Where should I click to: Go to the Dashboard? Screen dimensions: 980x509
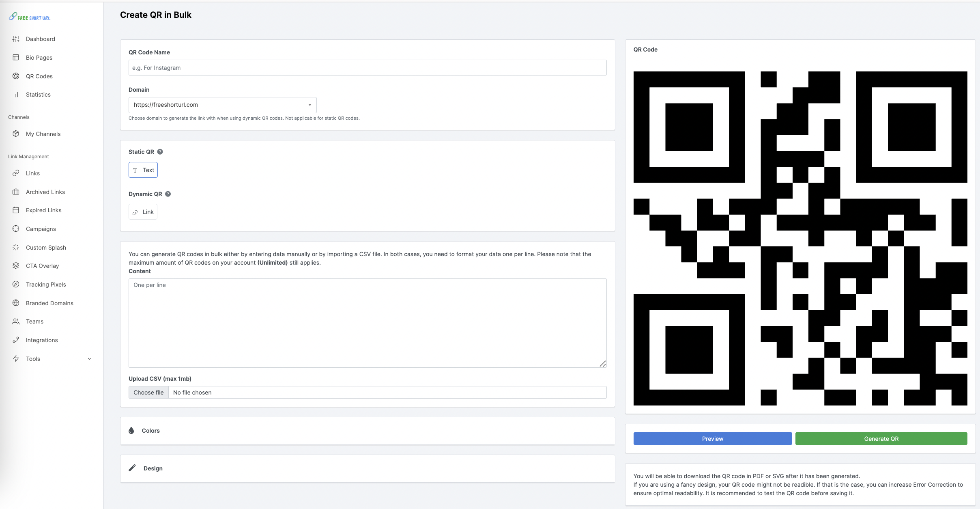coord(41,39)
